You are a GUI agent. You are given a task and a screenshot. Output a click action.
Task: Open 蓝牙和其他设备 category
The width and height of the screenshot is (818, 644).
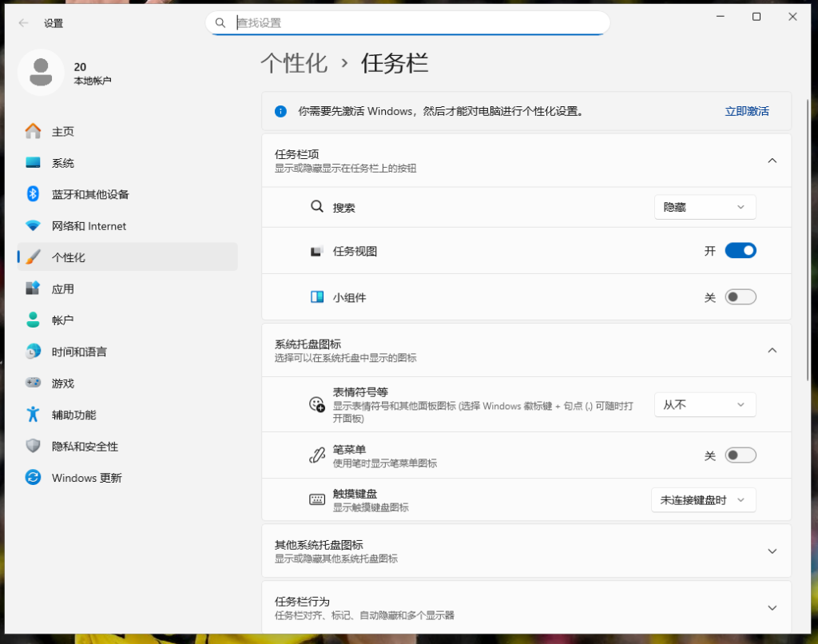pyautogui.click(x=127, y=194)
